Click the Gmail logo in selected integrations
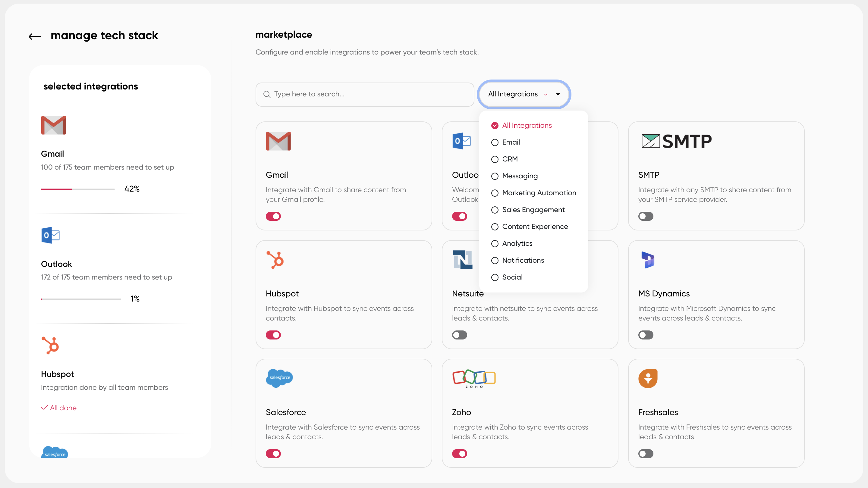 (54, 125)
